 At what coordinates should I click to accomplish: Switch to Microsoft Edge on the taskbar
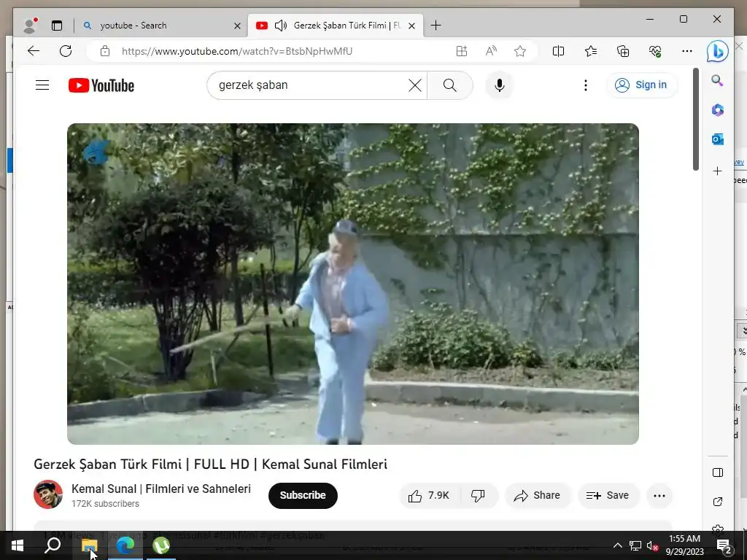[x=125, y=545]
